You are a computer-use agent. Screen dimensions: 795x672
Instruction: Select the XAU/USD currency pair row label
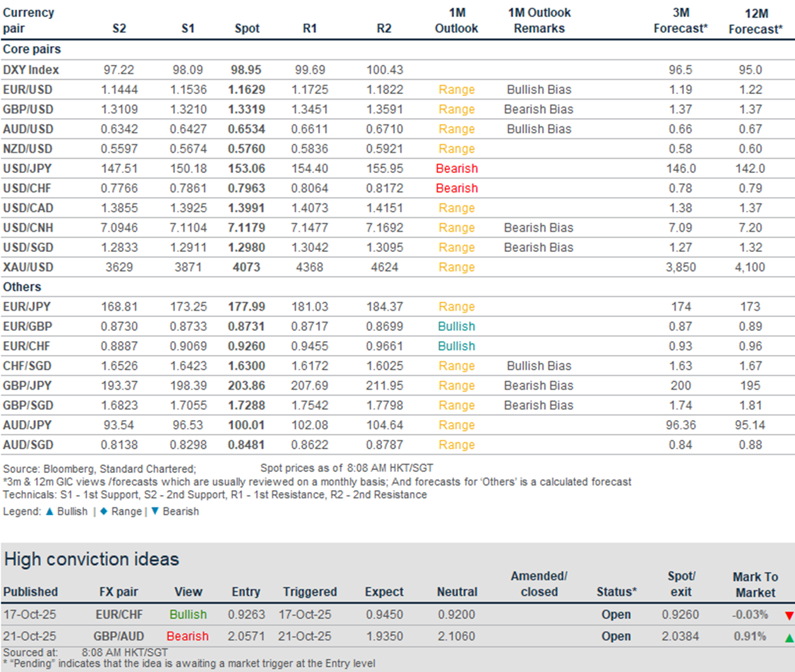point(28,267)
